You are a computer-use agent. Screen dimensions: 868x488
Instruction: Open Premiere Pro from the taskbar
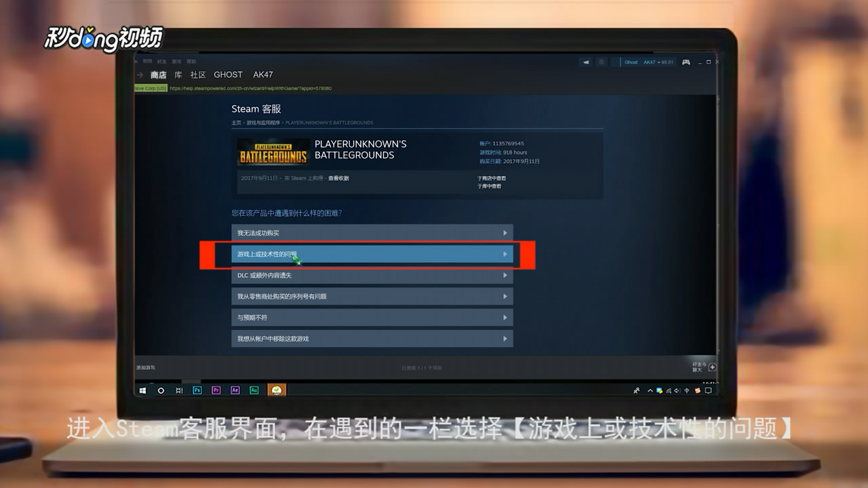coord(216,390)
